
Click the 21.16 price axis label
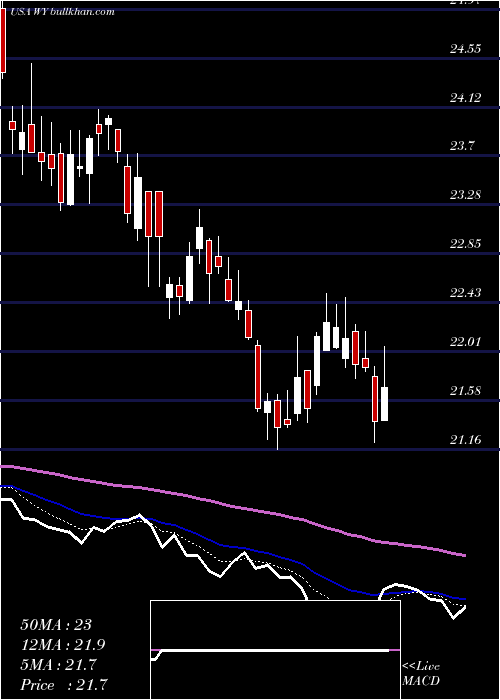(465, 440)
